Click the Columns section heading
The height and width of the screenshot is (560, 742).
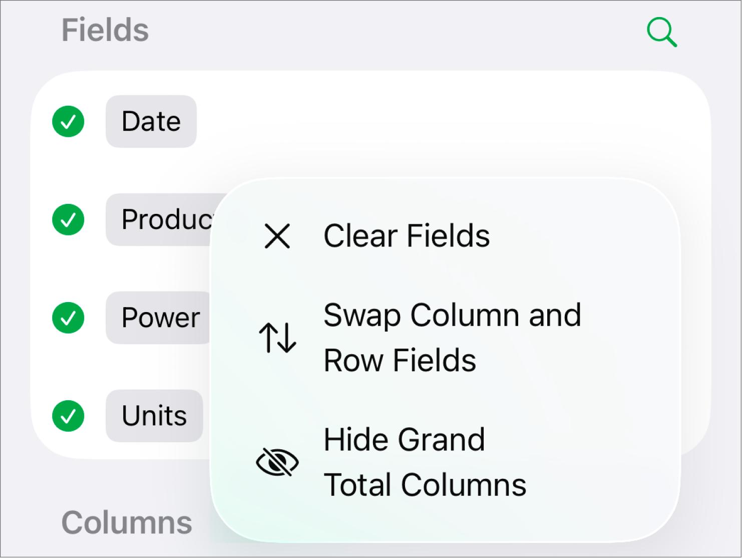[x=127, y=522]
